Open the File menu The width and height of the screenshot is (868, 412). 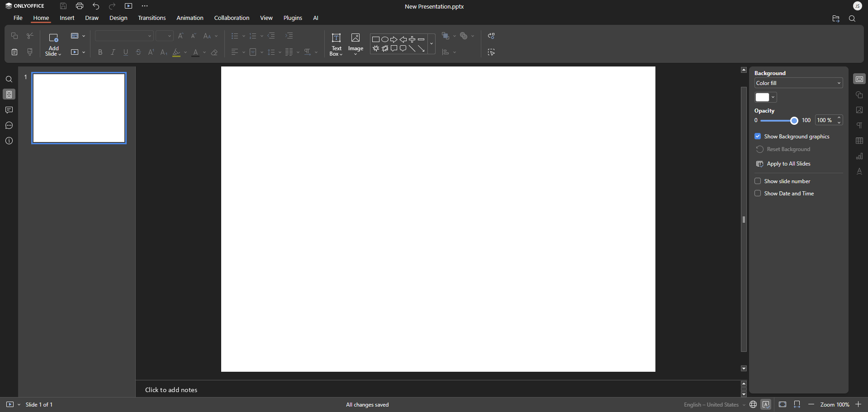point(18,18)
